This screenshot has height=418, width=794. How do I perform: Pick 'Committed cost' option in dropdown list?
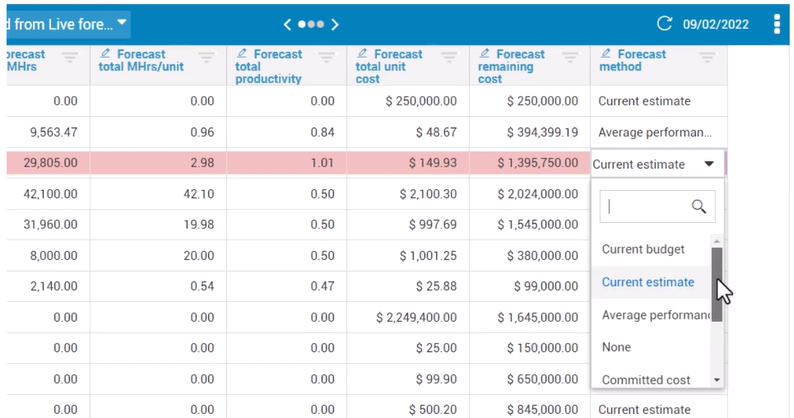[646, 380]
